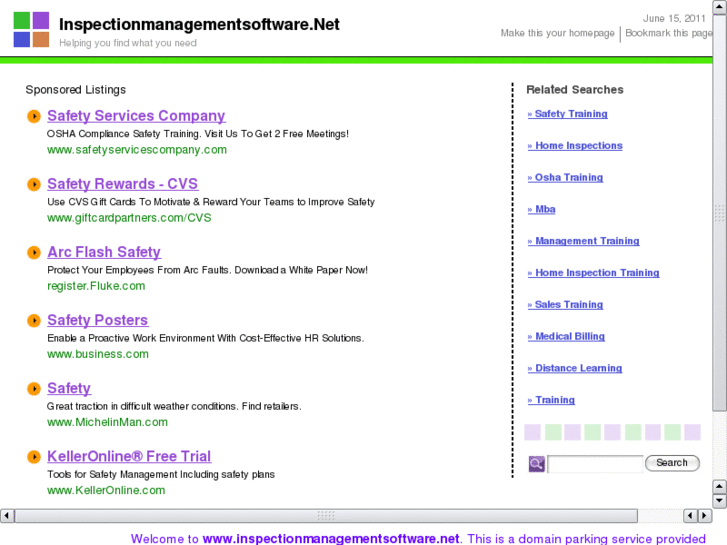727x545 pixels.
Task: Click the www.inspectionmanagementsoftware.net footer link
Action: pyautogui.click(x=331, y=539)
